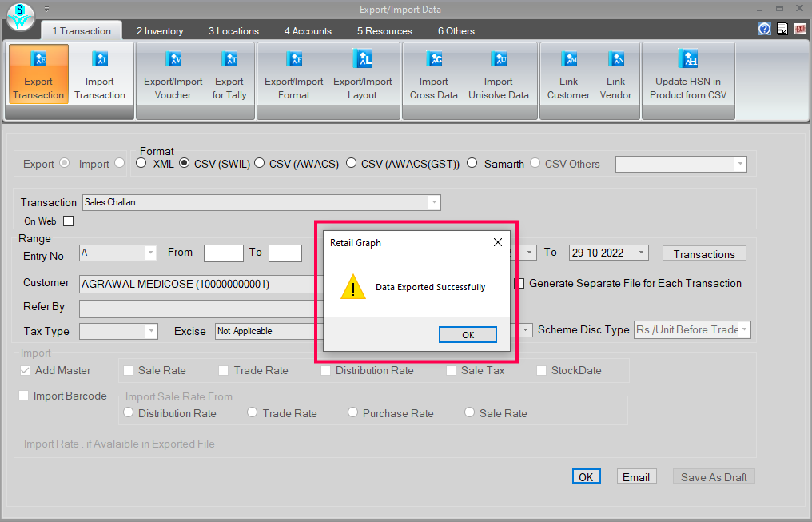Screen dimensions: 812x522
Task: Open the Link Customer tool
Action: tap(568, 74)
